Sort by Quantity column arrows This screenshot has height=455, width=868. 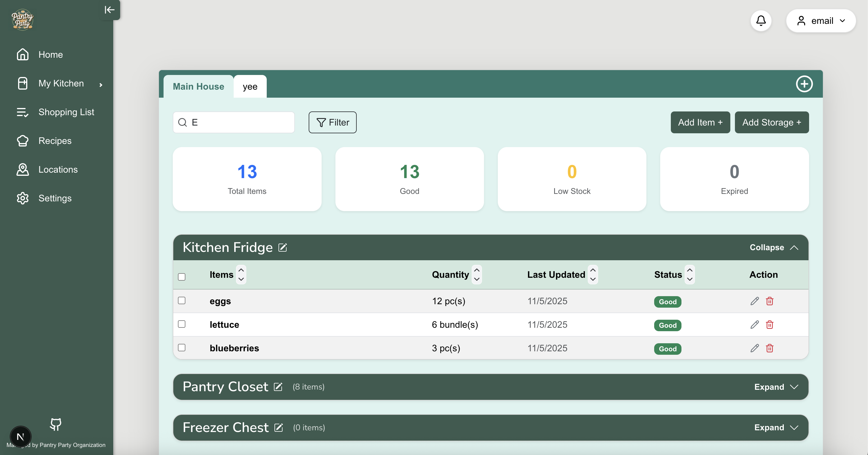(x=477, y=275)
